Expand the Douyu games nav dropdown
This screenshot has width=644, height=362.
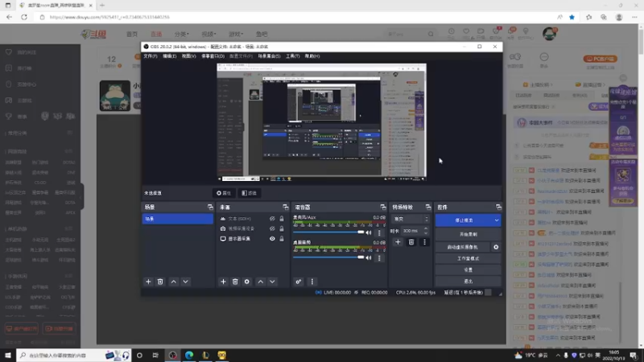(x=236, y=34)
